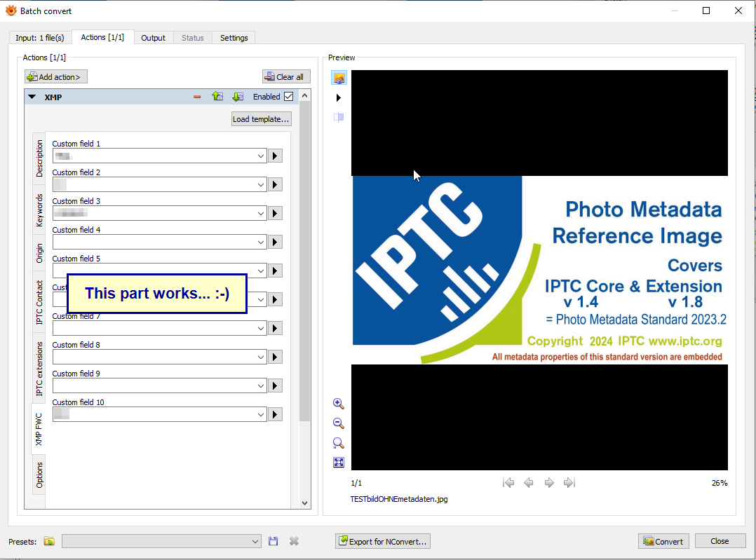This screenshot has width=756, height=560.
Task: Click the Close button
Action: click(720, 541)
